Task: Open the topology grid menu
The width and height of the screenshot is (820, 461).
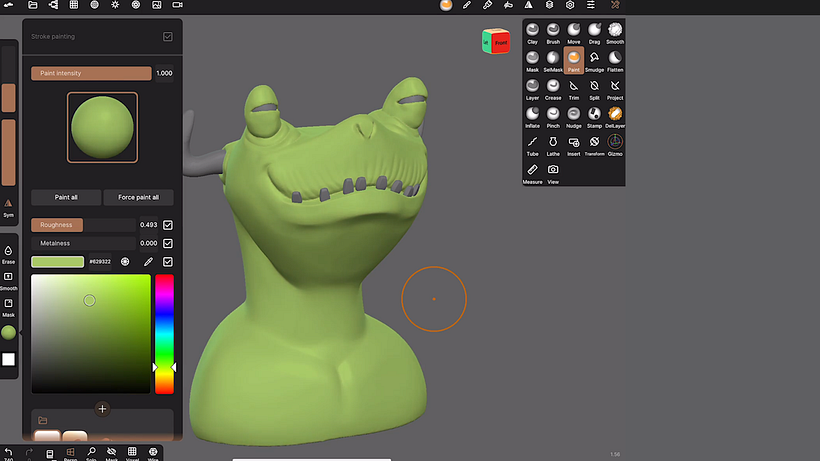Action: [74, 5]
